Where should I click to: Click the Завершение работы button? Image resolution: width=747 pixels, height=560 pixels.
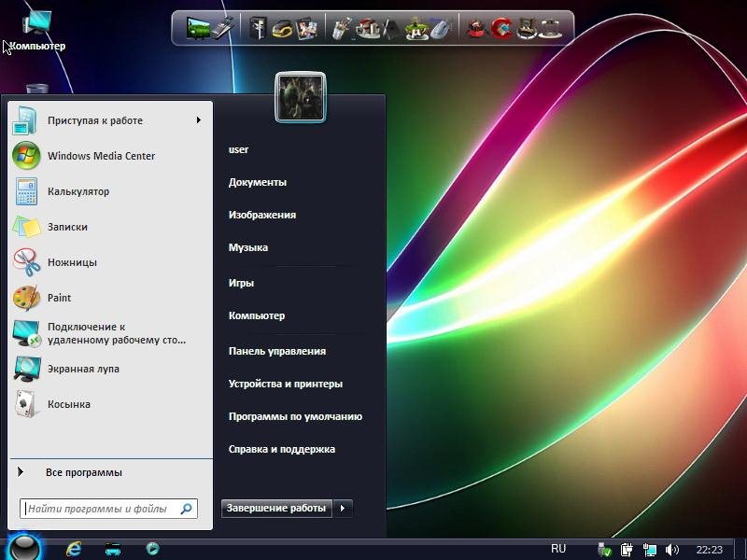[x=276, y=508]
